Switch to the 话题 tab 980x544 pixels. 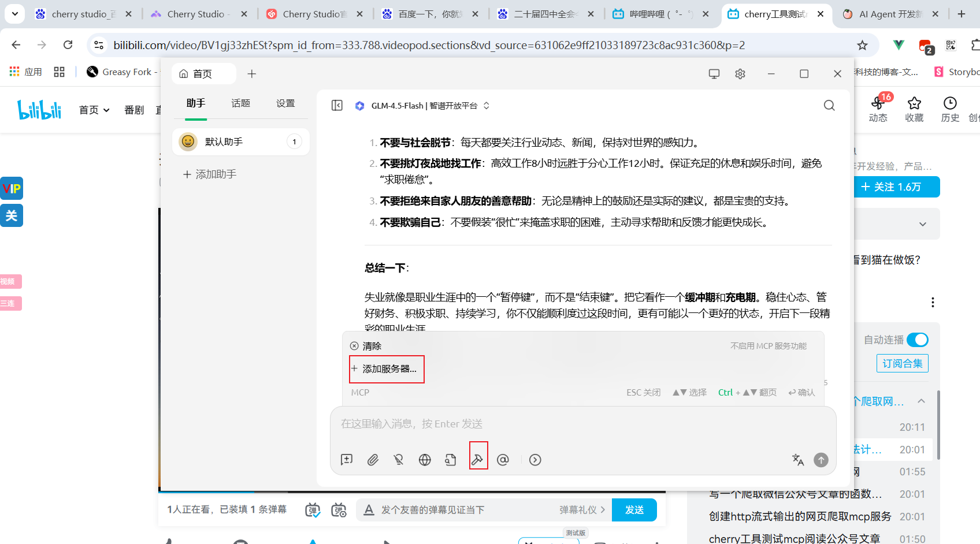[240, 103]
